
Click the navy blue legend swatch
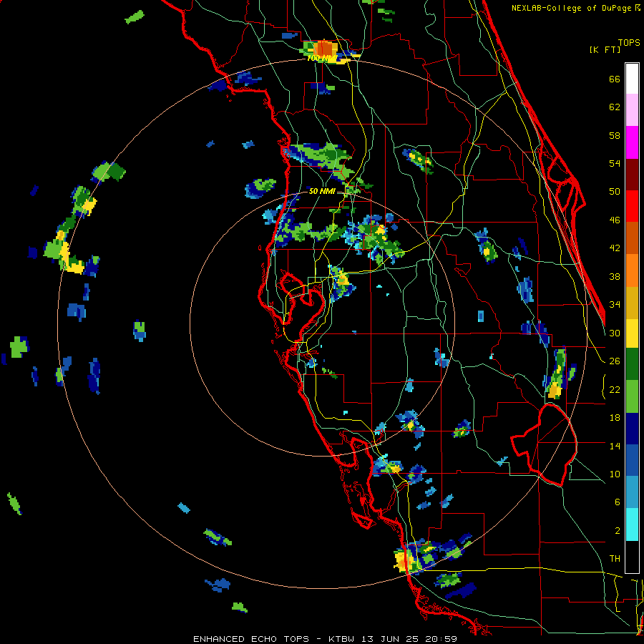tap(632, 429)
